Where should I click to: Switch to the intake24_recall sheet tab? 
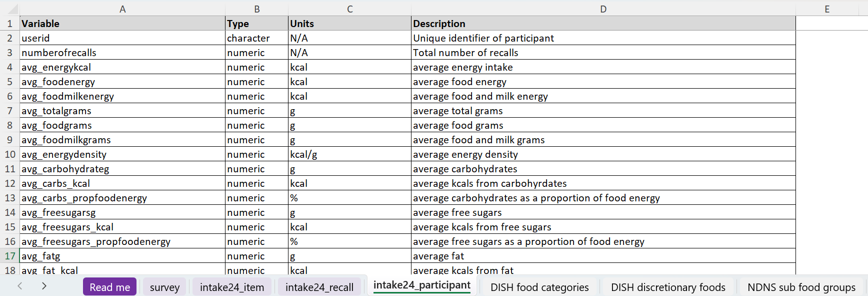(x=319, y=287)
